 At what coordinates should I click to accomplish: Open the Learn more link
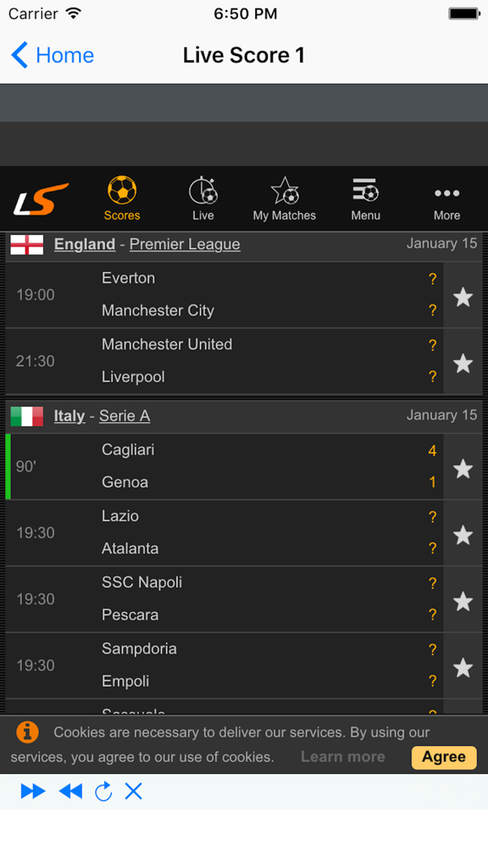[x=342, y=757]
